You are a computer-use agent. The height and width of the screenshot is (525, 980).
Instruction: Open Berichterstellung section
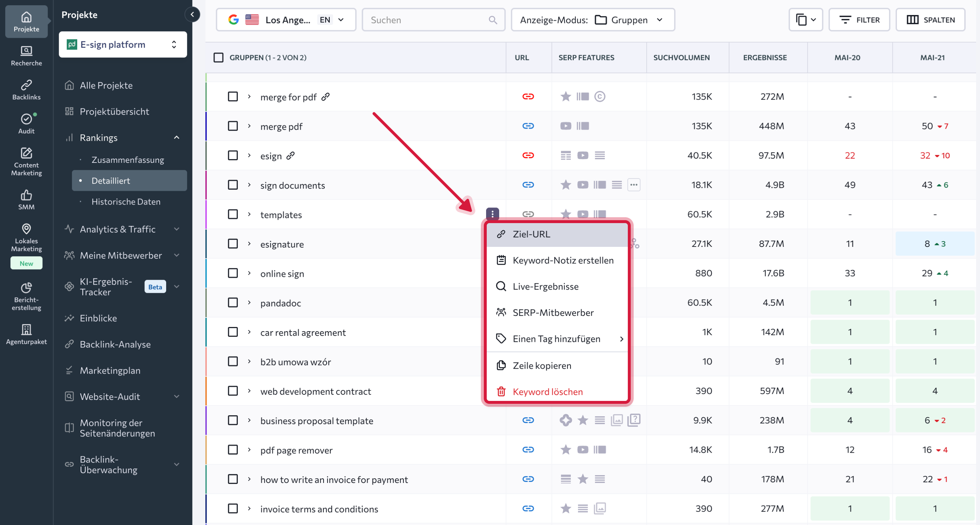pos(26,296)
